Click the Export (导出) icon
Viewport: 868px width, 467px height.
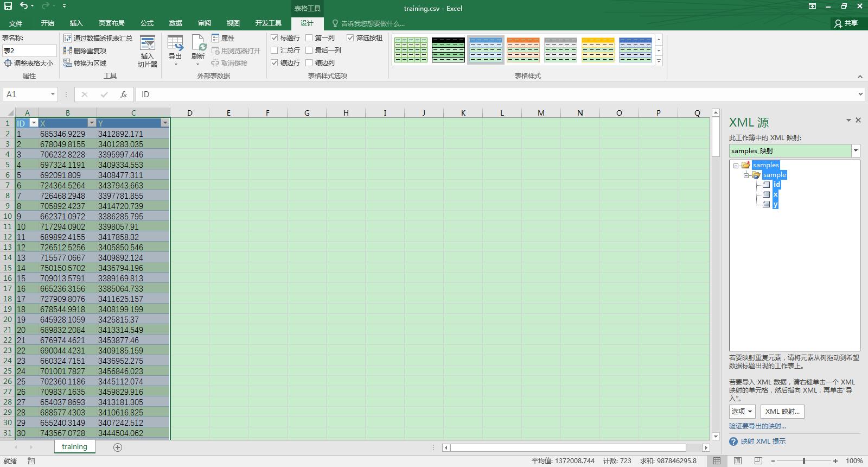point(175,42)
